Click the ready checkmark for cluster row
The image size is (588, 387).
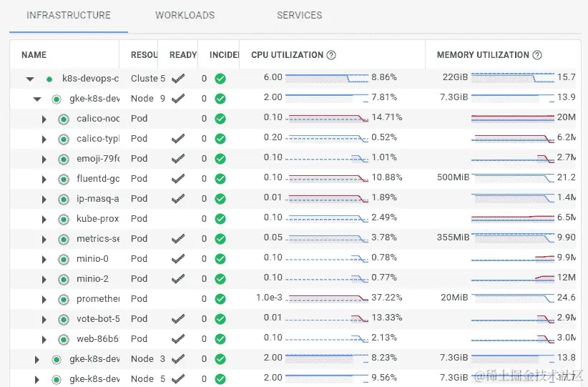pos(178,79)
